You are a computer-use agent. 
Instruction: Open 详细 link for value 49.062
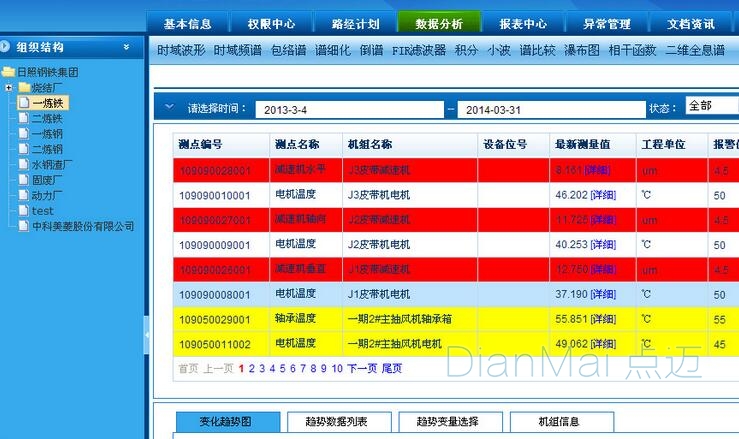[603, 344]
